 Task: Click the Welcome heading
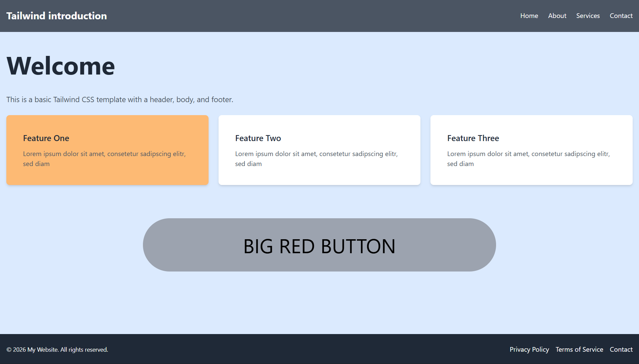pyautogui.click(x=61, y=66)
